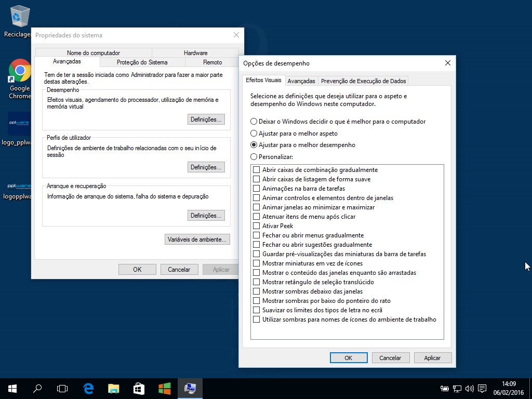
Task: Choose the 'Personalizar' radio option
Action: point(254,156)
